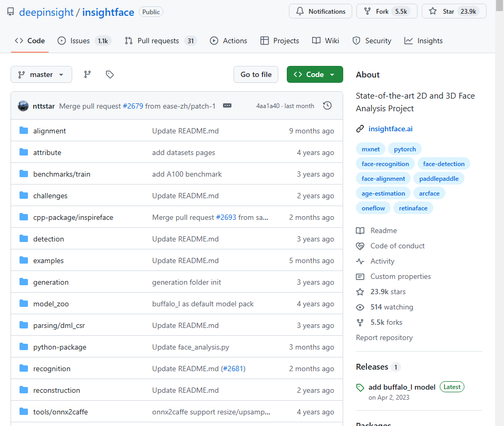Click the release tag icon
This screenshot has height=426, width=504.
360,388
